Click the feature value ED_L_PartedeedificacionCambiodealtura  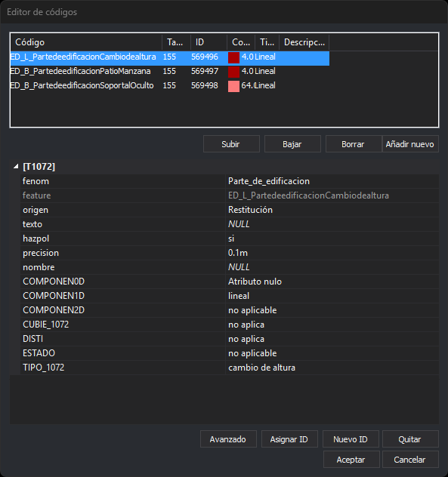(332, 195)
